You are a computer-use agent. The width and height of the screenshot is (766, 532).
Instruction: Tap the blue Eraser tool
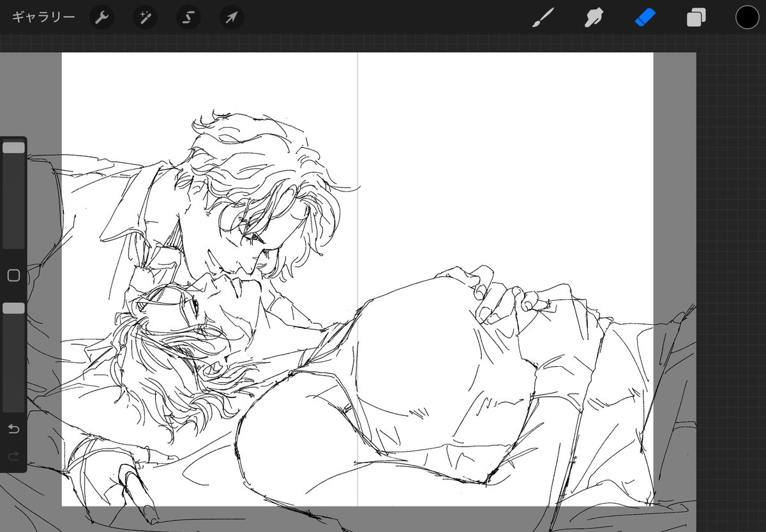coord(645,17)
